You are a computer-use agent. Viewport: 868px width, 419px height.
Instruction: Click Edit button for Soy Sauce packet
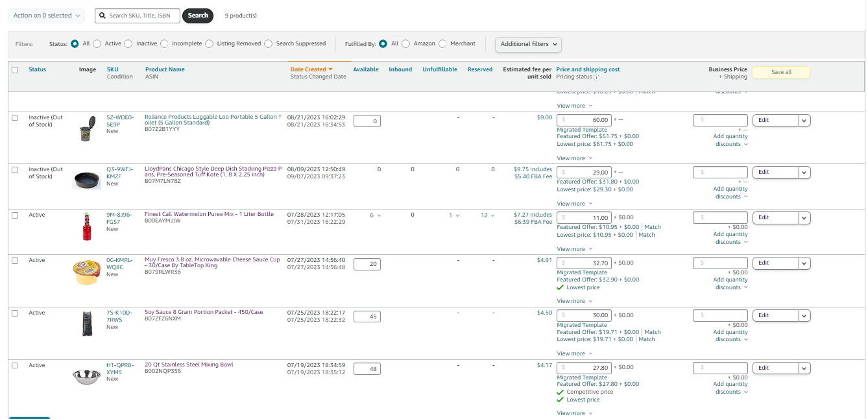coord(775,316)
